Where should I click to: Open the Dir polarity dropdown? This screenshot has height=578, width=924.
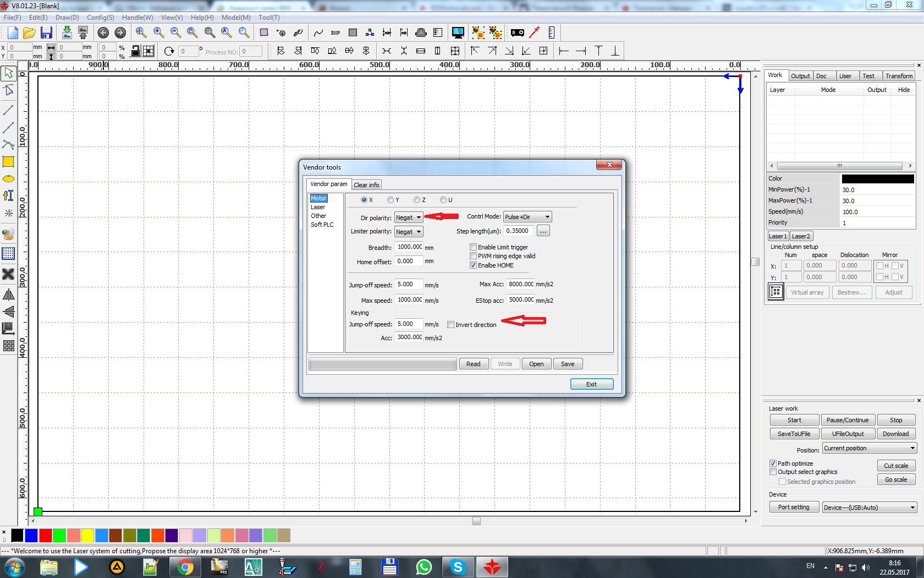click(409, 217)
